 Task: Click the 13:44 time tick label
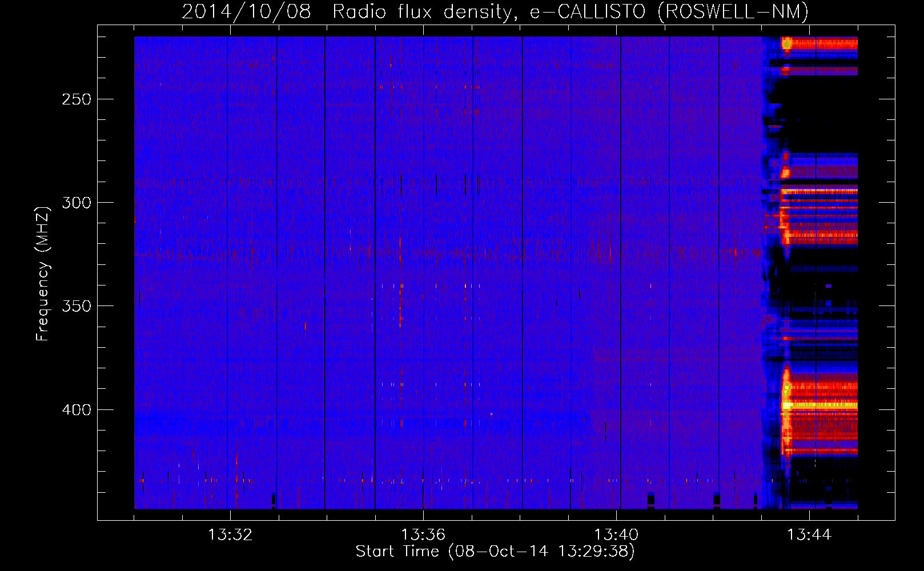pos(809,535)
